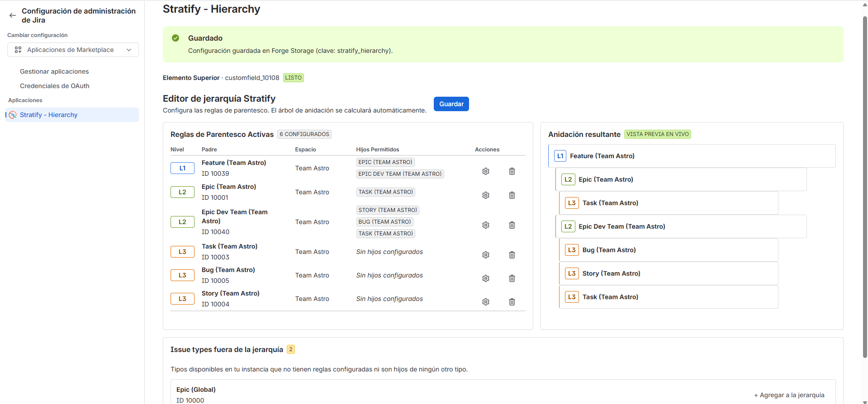Click trash icon for Epic Dev Team rule
This screenshot has width=868, height=404.
tap(512, 225)
